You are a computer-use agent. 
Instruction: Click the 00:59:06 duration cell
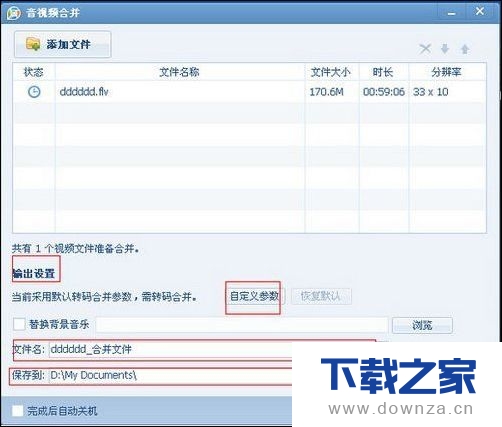click(x=384, y=92)
